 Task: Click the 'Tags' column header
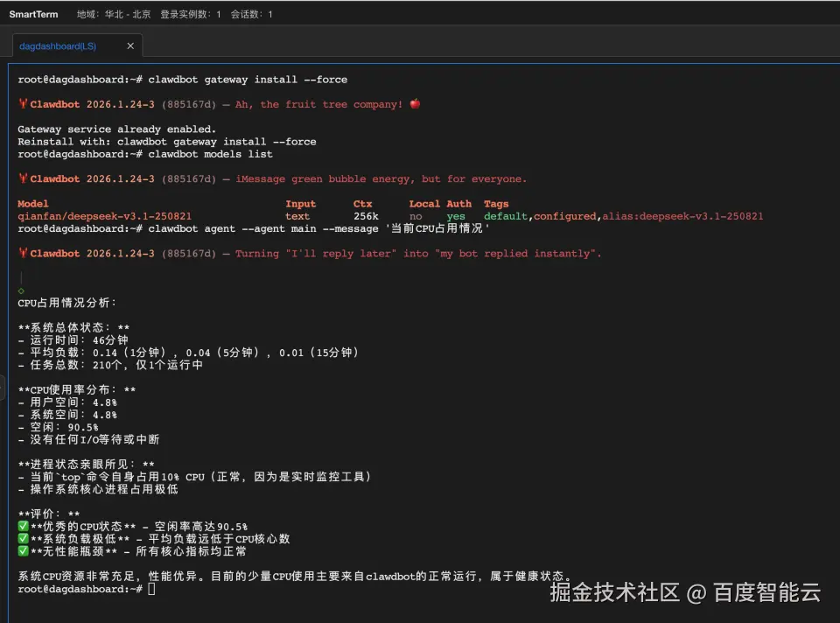coord(496,204)
